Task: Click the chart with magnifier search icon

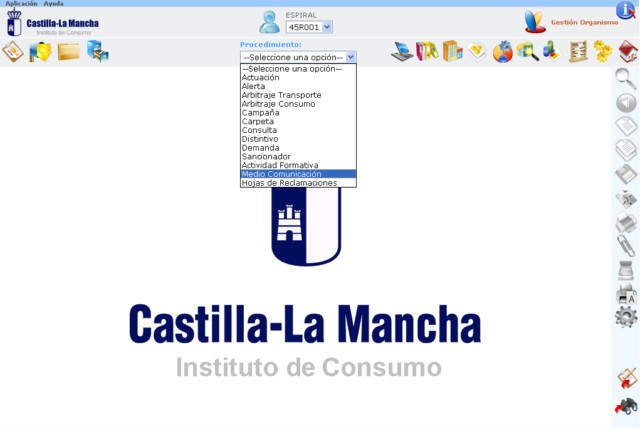Action: [x=527, y=52]
